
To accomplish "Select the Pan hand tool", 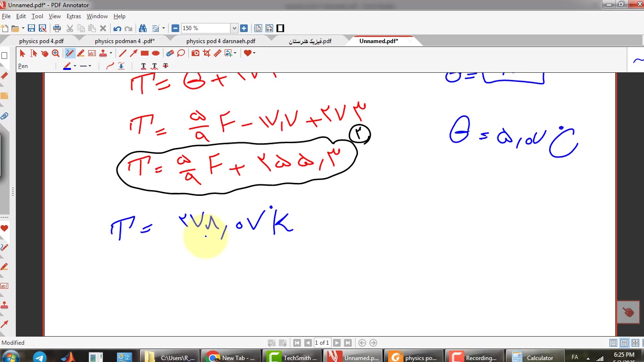I will [45, 53].
